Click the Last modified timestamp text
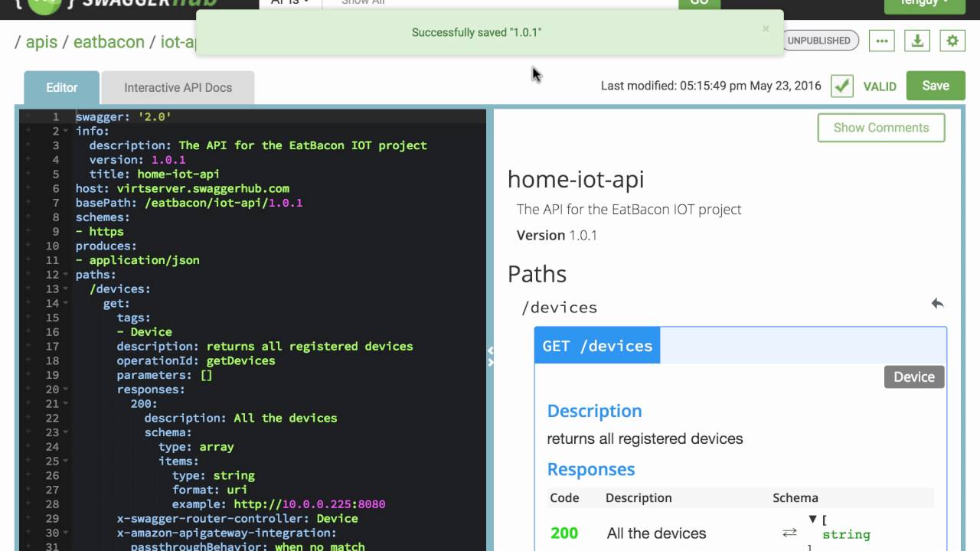Image resolution: width=980 pixels, height=551 pixels. click(x=710, y=86)
